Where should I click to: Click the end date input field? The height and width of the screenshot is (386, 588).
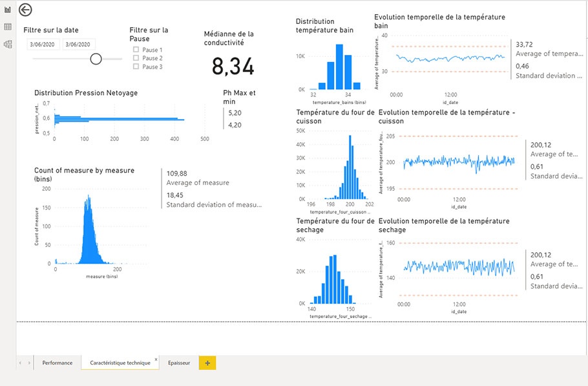79,45
